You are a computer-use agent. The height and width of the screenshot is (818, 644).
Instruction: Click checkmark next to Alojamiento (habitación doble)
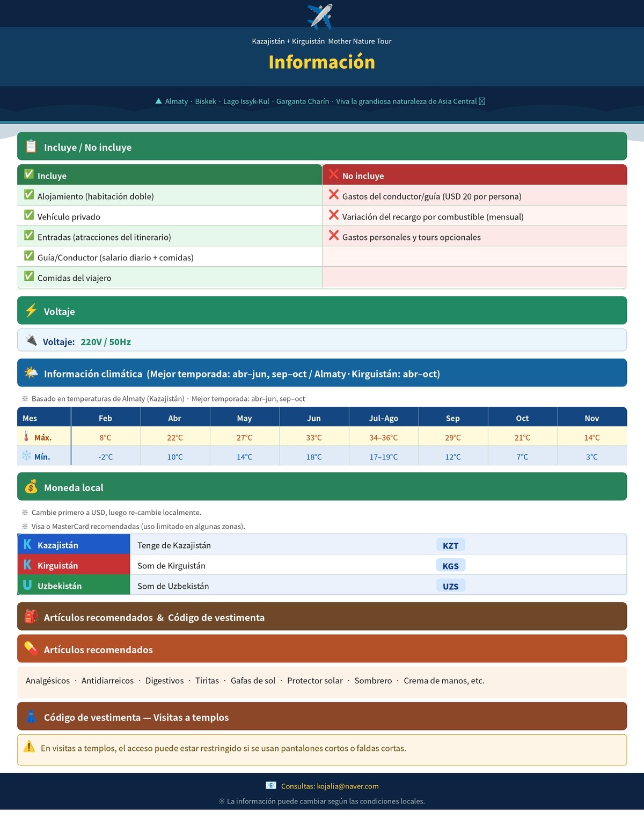(x=29, y=195)
